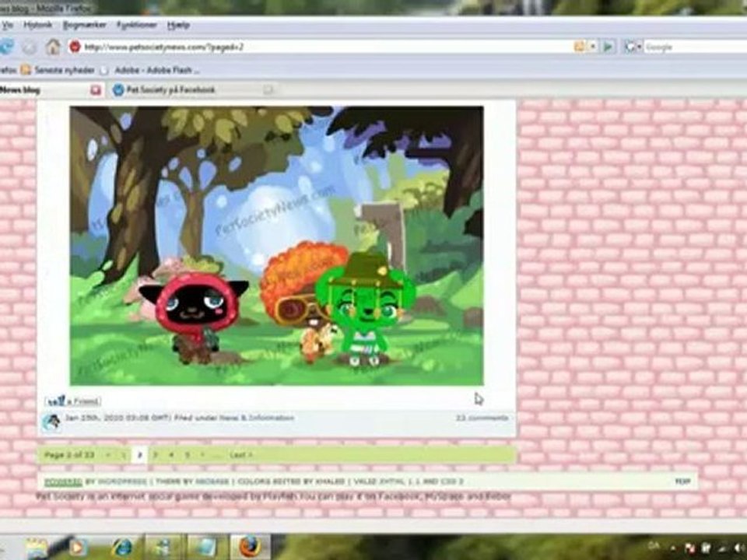
Task: Go to pagination page 1
Action: 123,455
